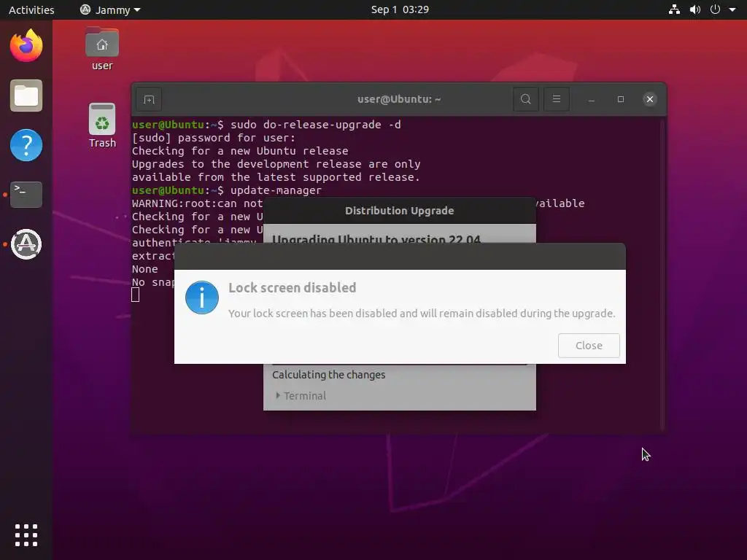The width and height of the screenshot is (747, 560).
Task: Open the Jammy app menu in top bar
Action: click(110, 9)
